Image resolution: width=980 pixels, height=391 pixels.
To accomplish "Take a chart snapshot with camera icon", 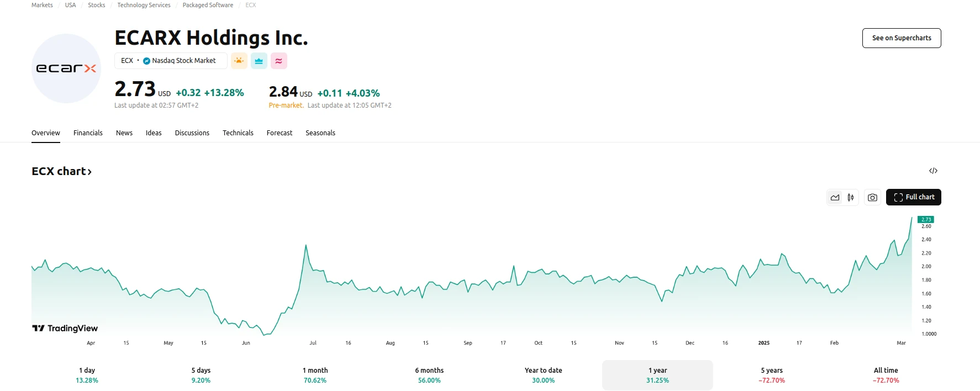I will (x=872, y=197).
